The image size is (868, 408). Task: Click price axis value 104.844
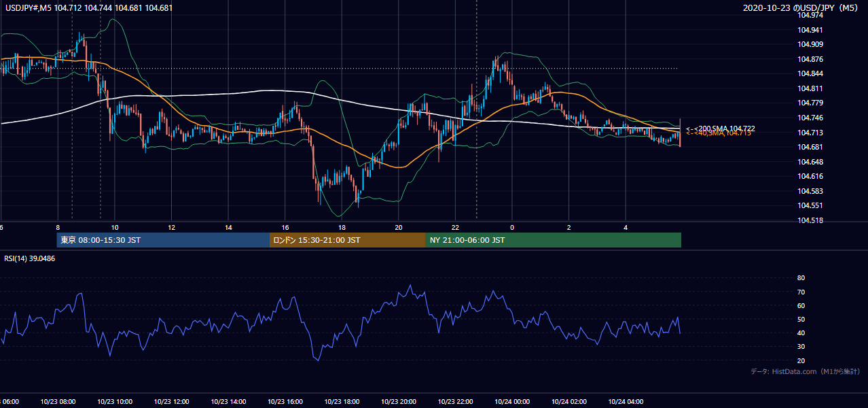pyautogui.click(x=809, y=74)
